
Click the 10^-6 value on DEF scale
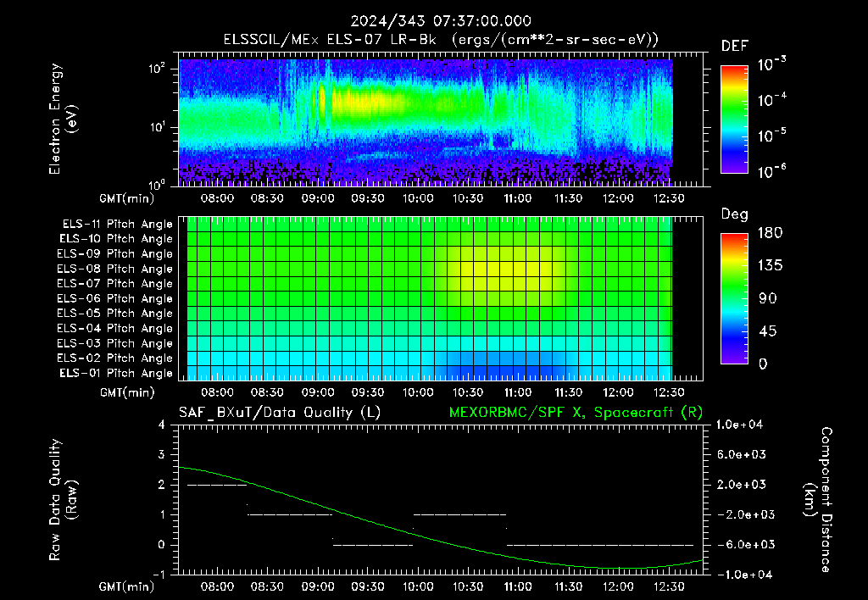(x=771, y=171)
